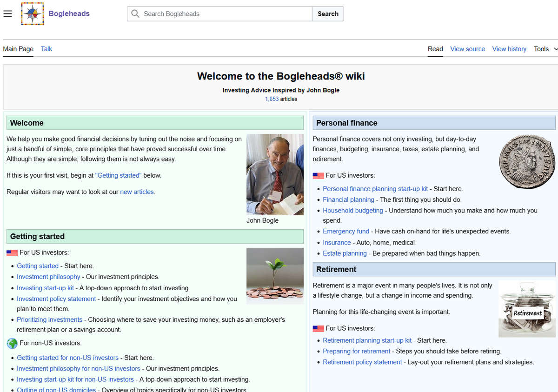The width and height of the screenshot is (558, 392).
Task: Open the Insurance article link
Action: click(337, 242)
